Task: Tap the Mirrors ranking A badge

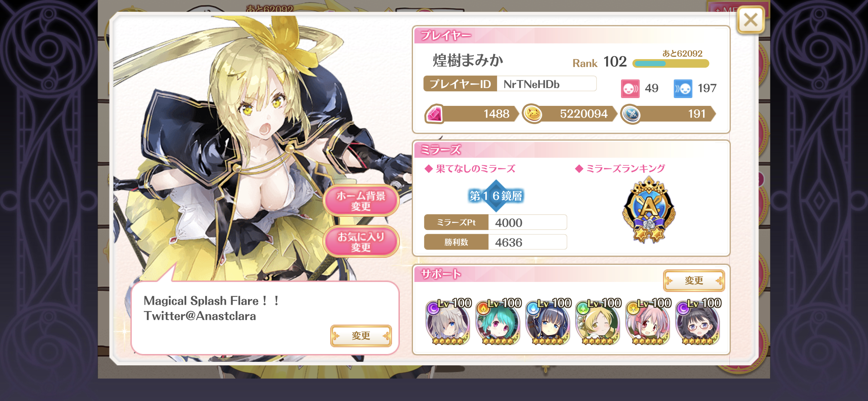Action: [649, 211]
